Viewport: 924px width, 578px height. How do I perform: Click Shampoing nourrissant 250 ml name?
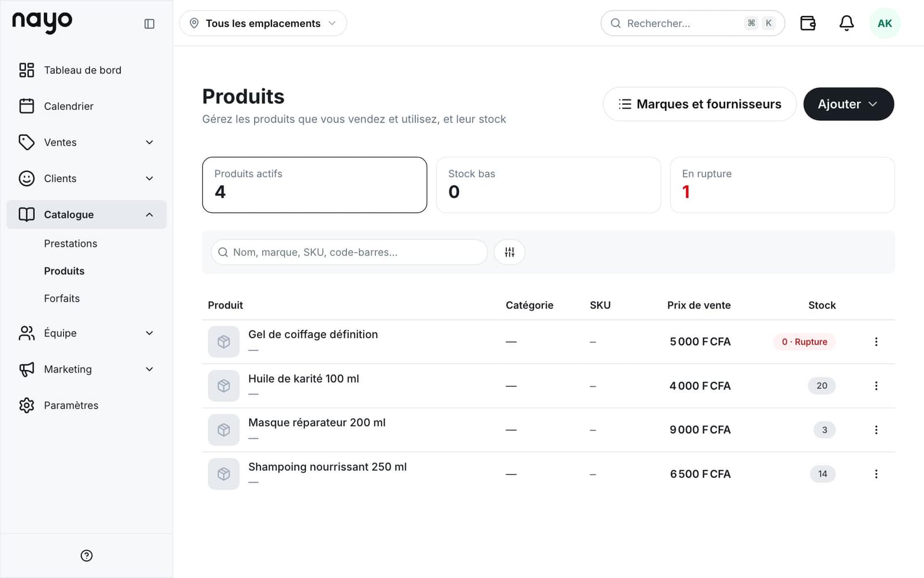(x=327, y=466)
